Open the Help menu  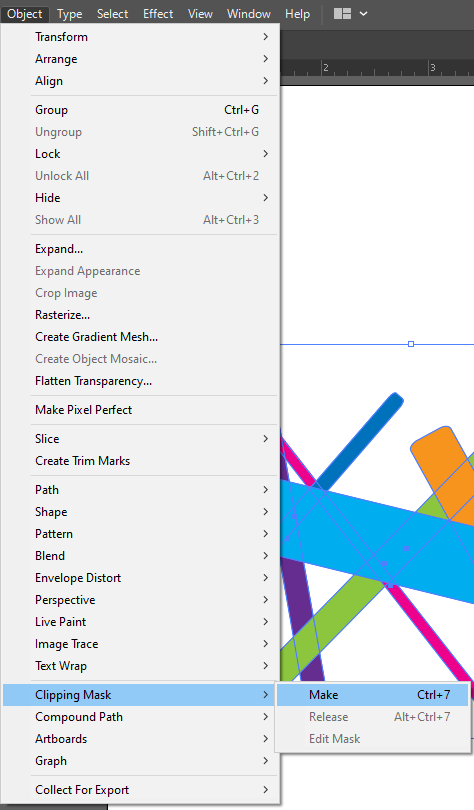297,14
